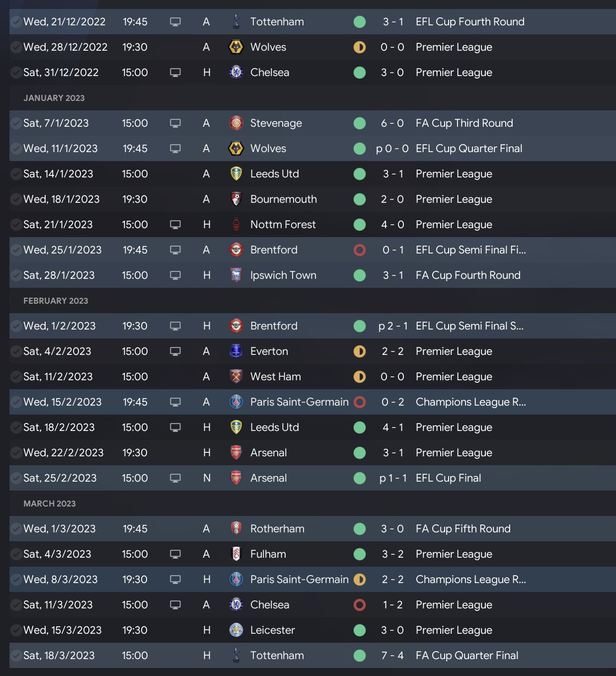
Task: Click the Ipswich Town club badge
Action: [236, 275]
